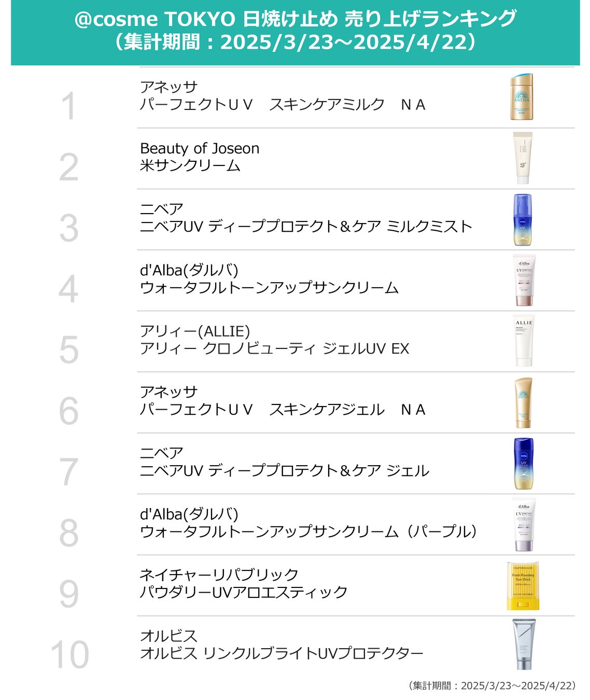Click the gold Anessa milk bottle image
This screenshot has width=590, height=700.
click(522, 97)
